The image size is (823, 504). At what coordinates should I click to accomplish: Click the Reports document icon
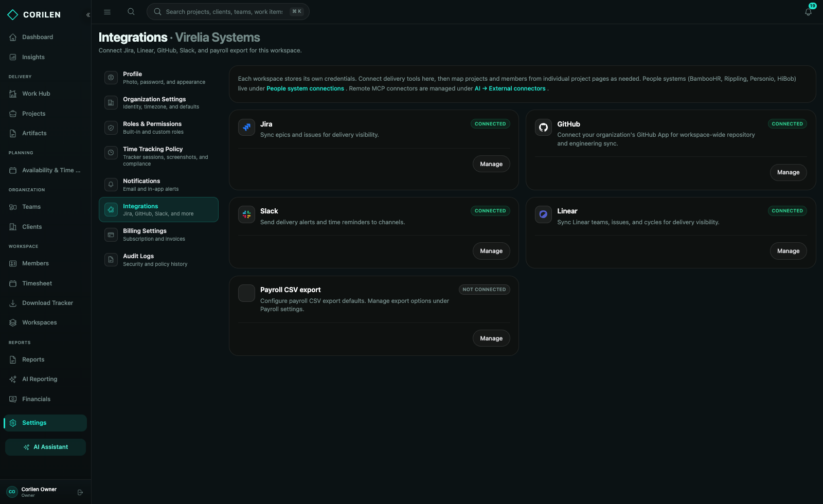13,359
